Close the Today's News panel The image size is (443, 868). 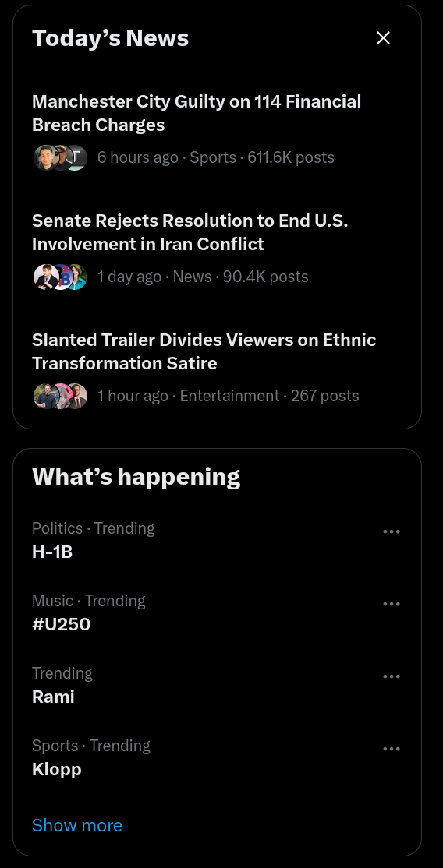[x=383, y=37]
